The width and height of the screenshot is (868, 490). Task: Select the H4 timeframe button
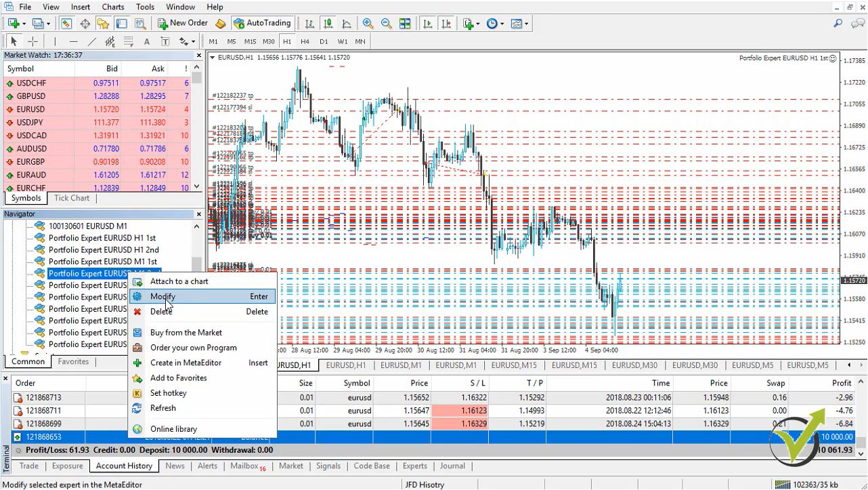click(305, 41)
